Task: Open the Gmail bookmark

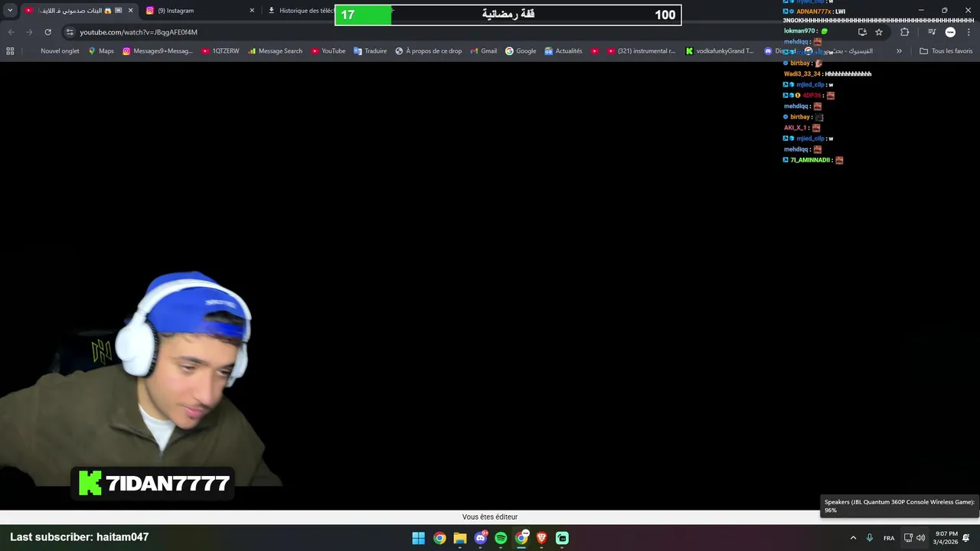Action: 482,51
